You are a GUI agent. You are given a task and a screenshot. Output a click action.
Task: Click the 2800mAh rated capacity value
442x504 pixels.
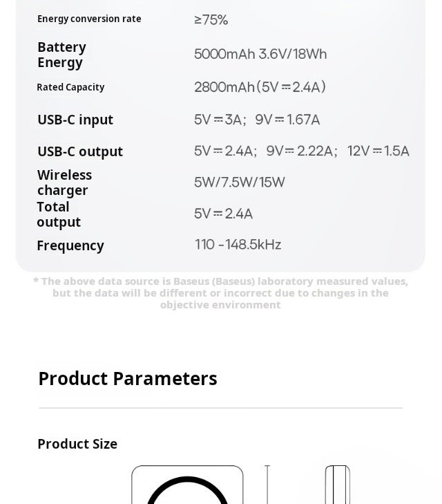[260, 87]
